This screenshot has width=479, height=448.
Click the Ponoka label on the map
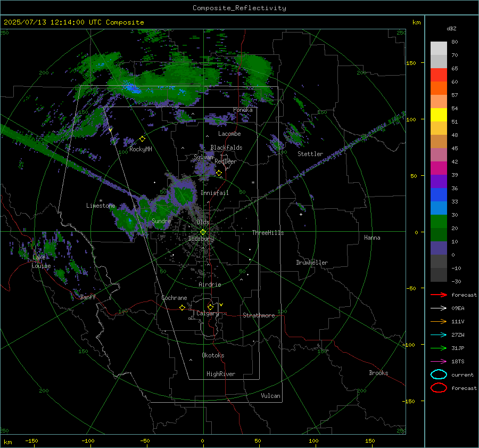pyautogui.click(x=243, y=110)
